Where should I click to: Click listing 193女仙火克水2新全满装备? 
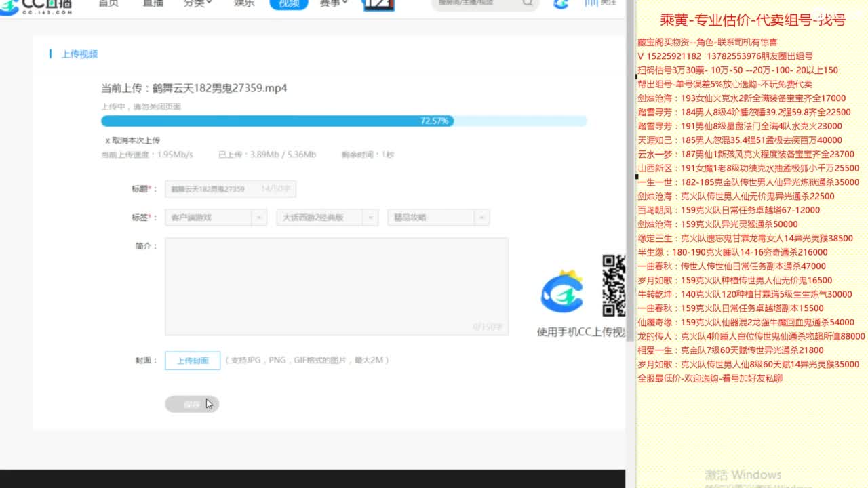(742, 98)
